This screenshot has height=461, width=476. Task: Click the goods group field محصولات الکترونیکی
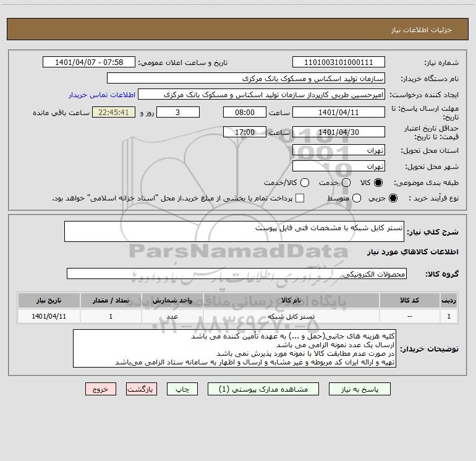[237, 274]
